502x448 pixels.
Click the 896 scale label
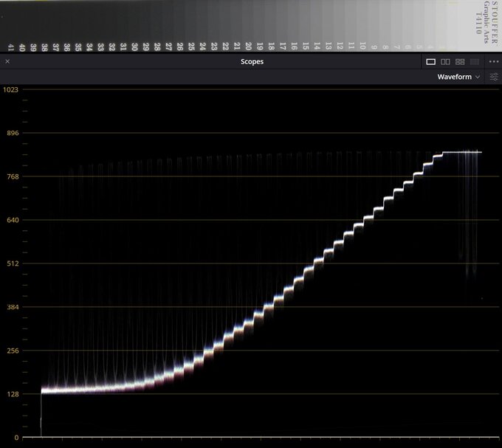(x=13, y=133)
